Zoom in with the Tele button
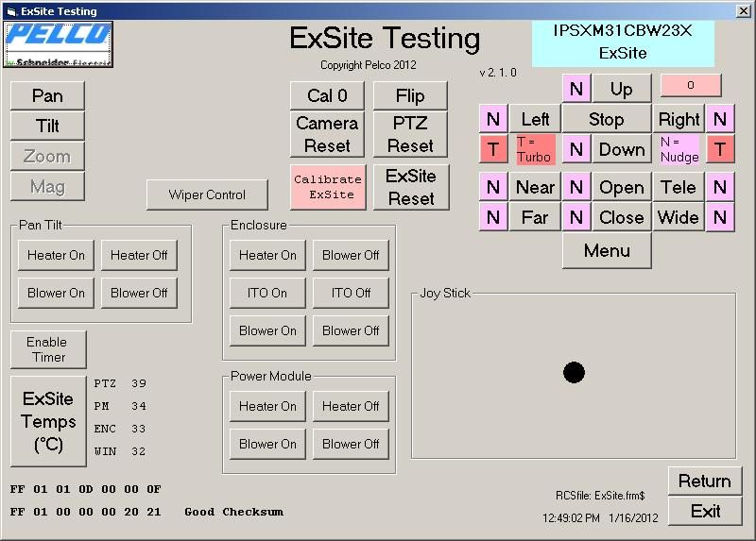The width and height of the screenshot is (756, 541). click(x=679, y=187)
